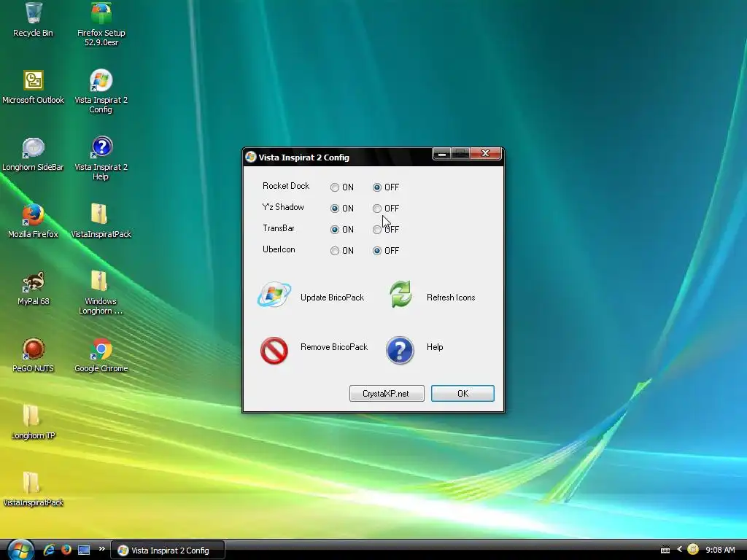
Task: Turn Rocket Dock ON
Action: click(335, 187)
